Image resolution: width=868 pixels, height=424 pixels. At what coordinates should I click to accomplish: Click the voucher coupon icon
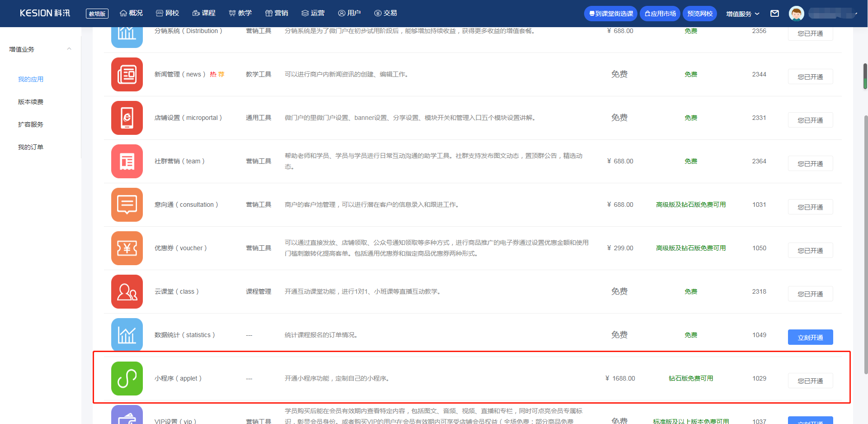[127, 248]
